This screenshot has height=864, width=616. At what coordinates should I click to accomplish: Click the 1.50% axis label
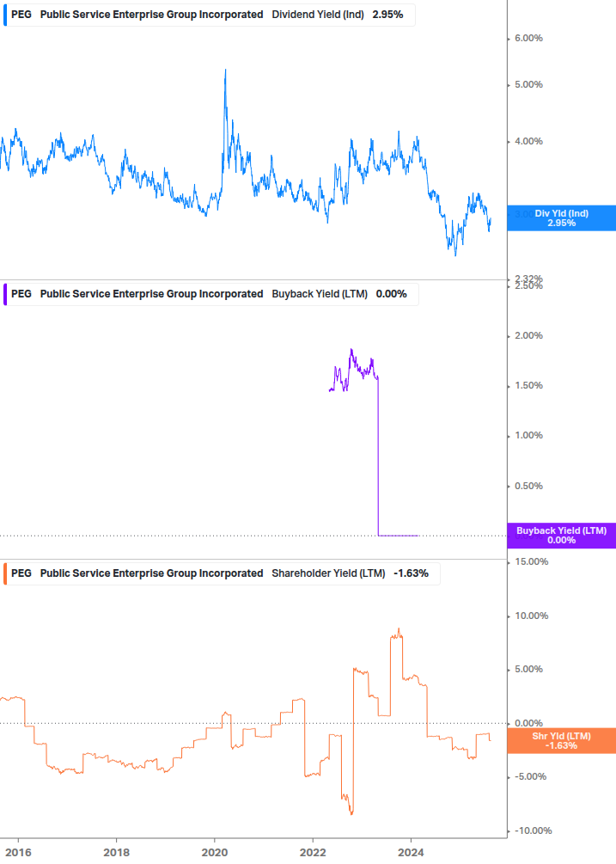point(528,386)
